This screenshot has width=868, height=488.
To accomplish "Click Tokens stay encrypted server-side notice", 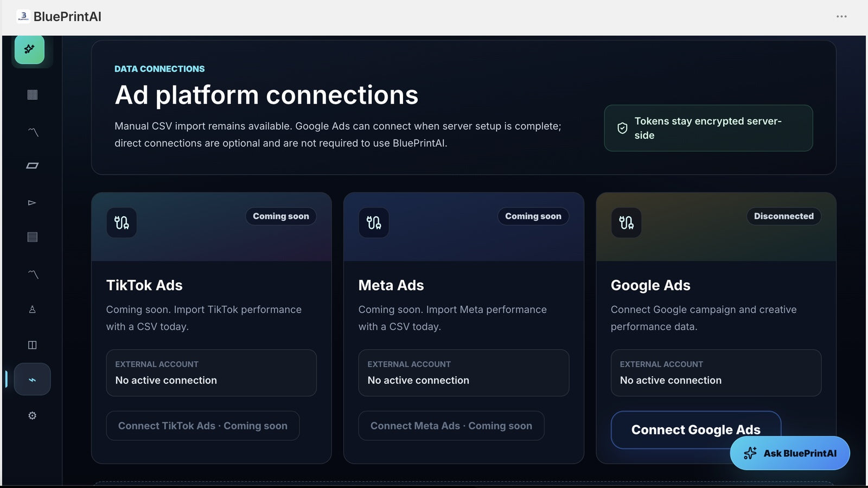I will point(709,128).
